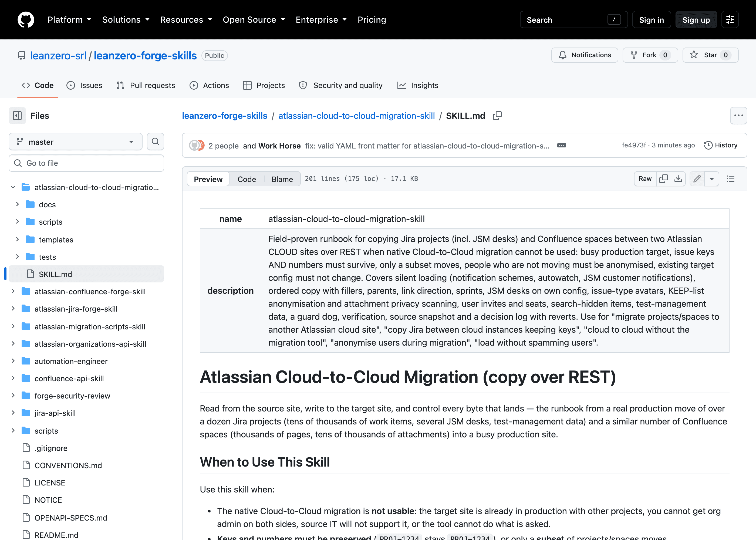Download the raw file icon
Viewport: 756px width, 540px height.
coord(678,179)
